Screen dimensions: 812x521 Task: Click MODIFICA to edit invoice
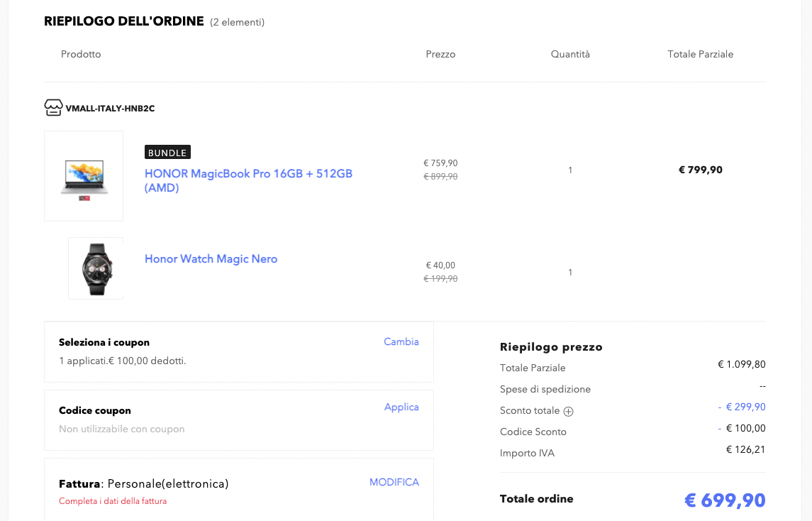point(394,482)
